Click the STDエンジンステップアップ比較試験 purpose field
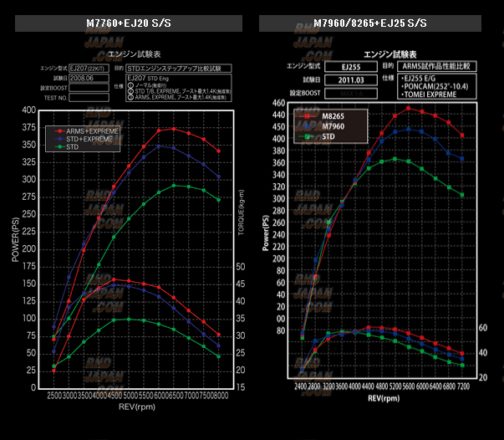504x440 pixels. coord(178,69)
